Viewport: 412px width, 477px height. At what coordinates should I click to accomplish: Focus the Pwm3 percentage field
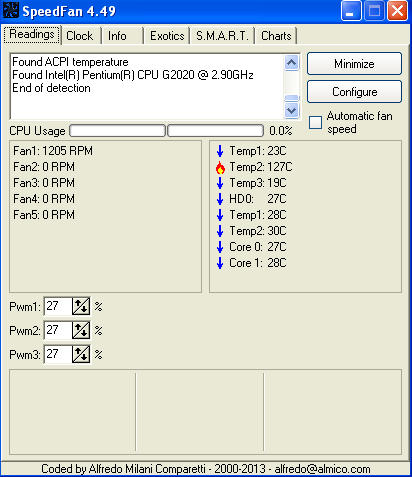(x=58, y=354)
